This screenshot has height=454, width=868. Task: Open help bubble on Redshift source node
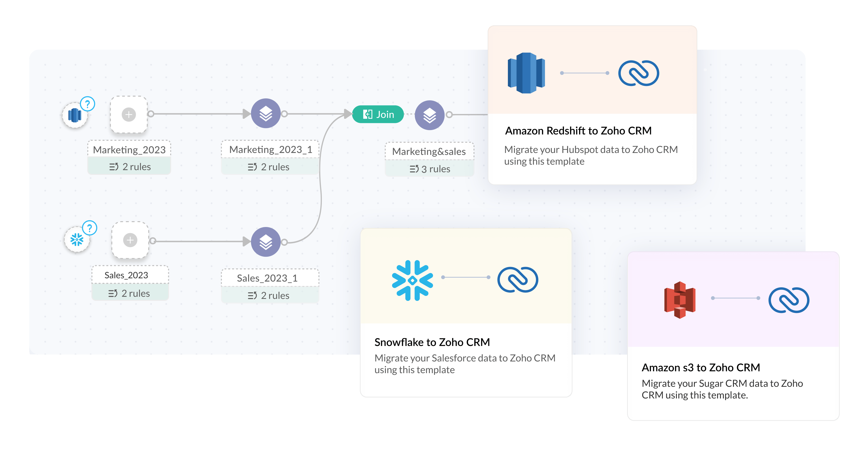click(x=88, y=104)
